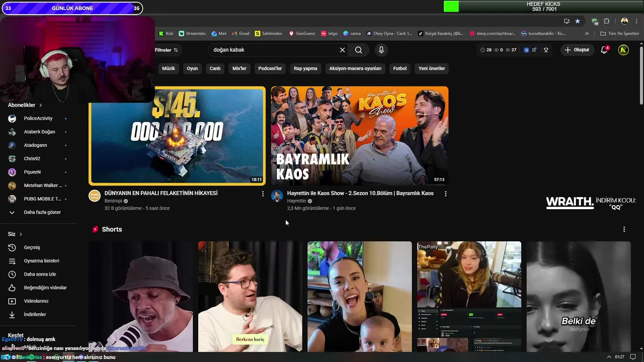Open YouTube account avatar menu

[623, 50]
